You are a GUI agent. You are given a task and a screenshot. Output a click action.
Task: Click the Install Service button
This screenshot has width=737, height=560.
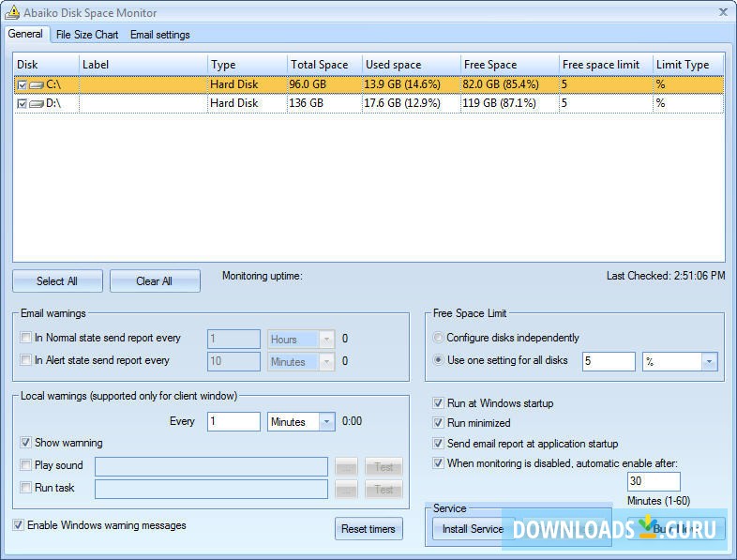coord(473,529)
